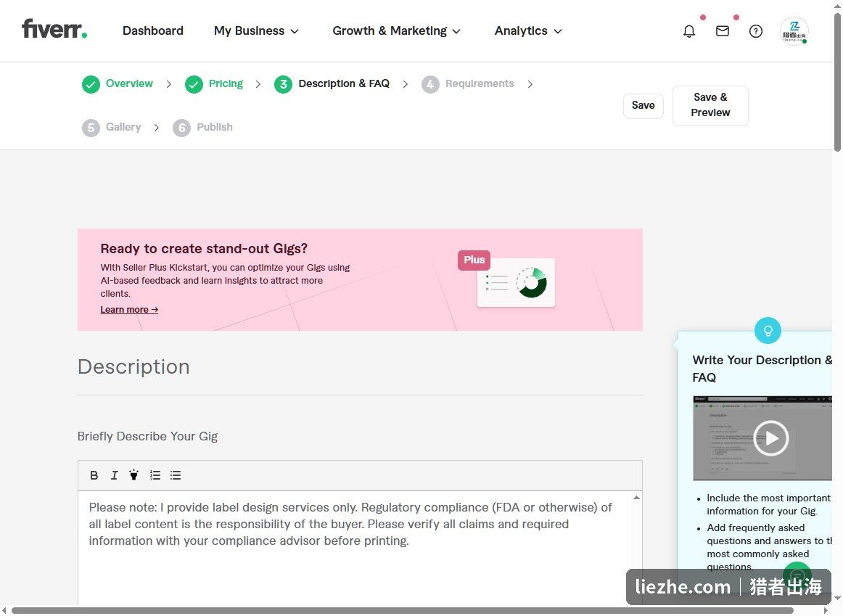Go to the Requirements step
Viewport: 843px width, 616px height.
click(x=480, y=83)
